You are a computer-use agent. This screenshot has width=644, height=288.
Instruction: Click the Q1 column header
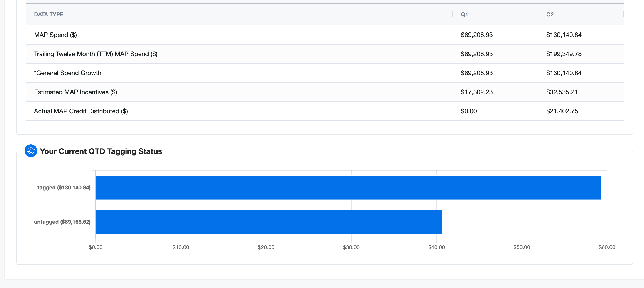464,15
